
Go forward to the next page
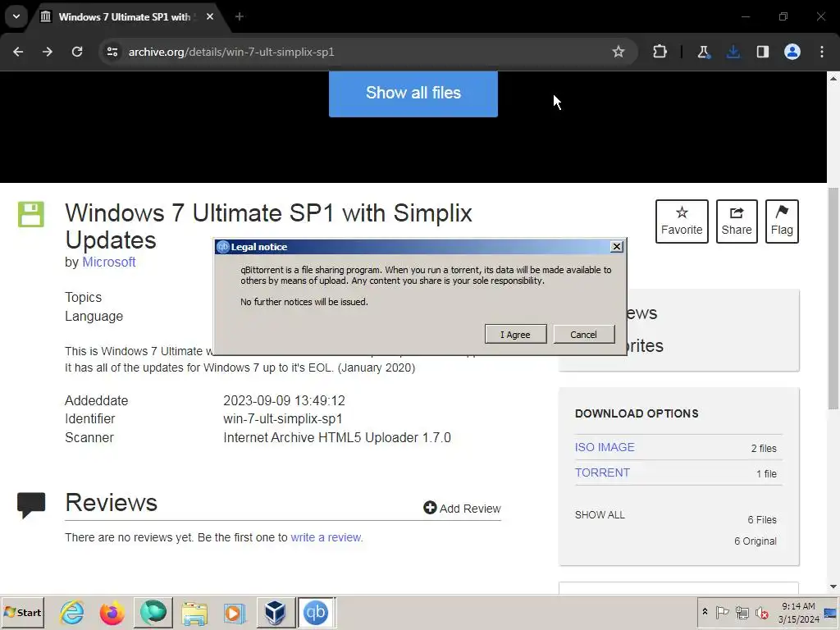pyautogui.click(x=48, y=52)
